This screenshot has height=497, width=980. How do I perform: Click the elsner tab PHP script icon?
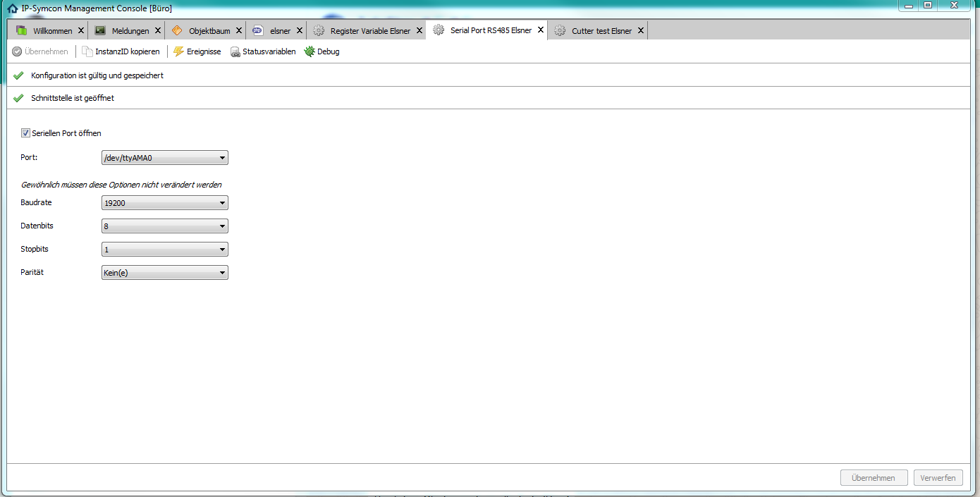tap(258, 30)
